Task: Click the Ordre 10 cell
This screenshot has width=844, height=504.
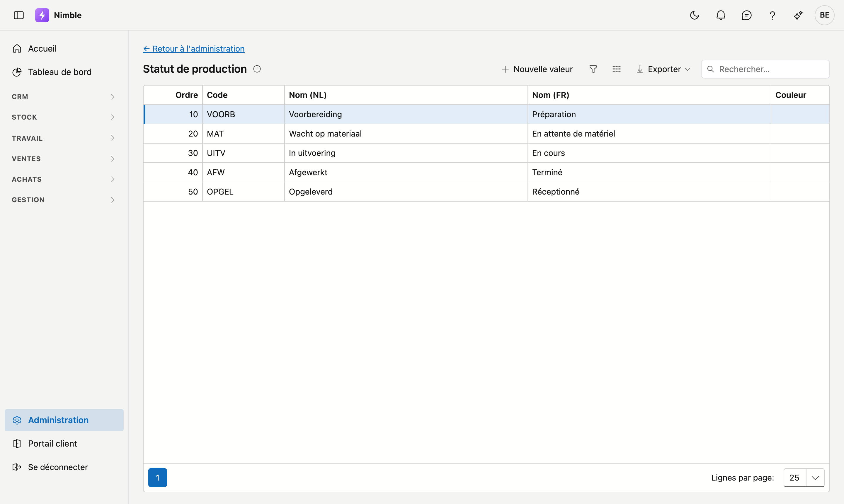Action: (173, 115)
